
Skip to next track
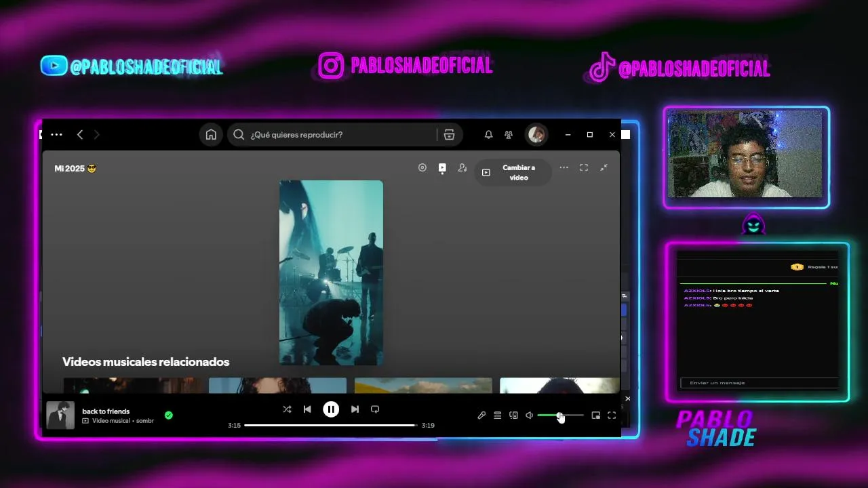tap(355, 409)
